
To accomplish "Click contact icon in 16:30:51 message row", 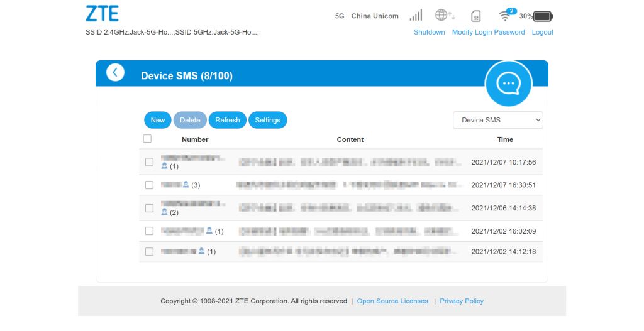I will (186, 185).
